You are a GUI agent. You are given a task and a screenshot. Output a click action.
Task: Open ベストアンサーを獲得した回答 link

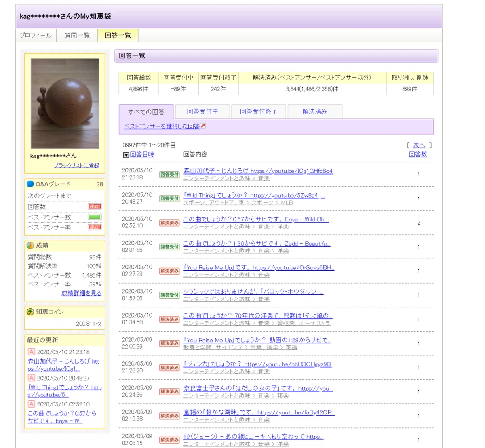click(162, 126)
